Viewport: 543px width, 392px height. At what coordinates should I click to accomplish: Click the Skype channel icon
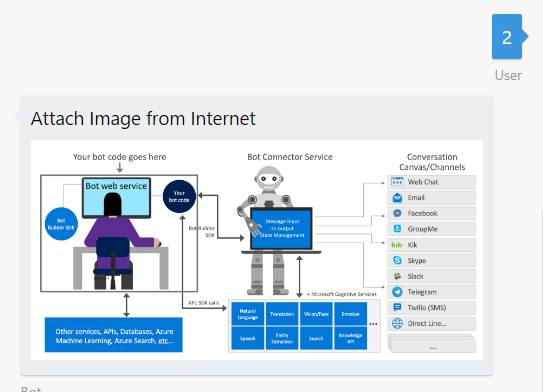(397, 260)
